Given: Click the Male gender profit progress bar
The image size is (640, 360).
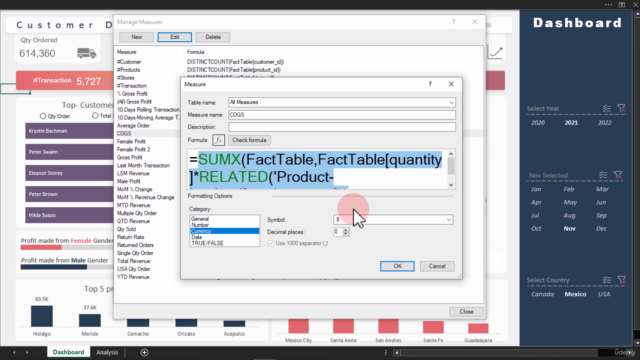Looking at the screenshot, I should tap(67, 267).
